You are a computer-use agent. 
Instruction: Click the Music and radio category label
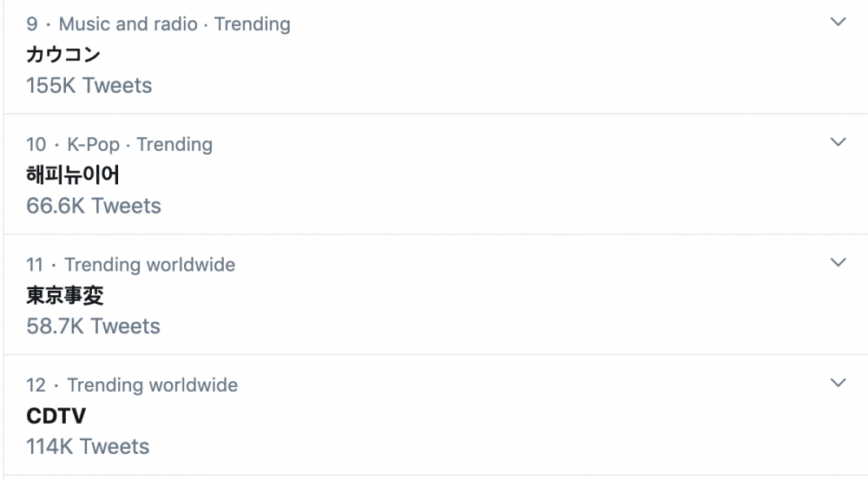(128, 23)
